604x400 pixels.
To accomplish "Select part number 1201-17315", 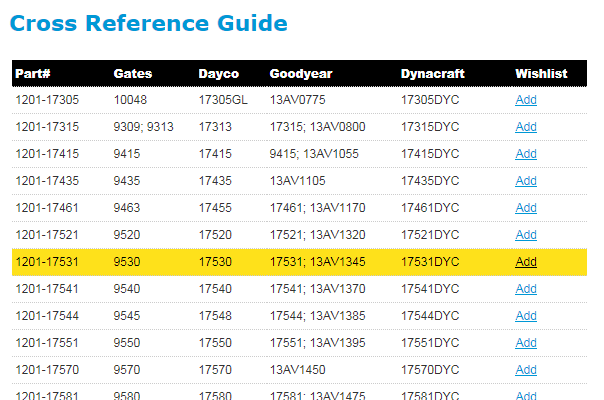I will tap(47, 127).
